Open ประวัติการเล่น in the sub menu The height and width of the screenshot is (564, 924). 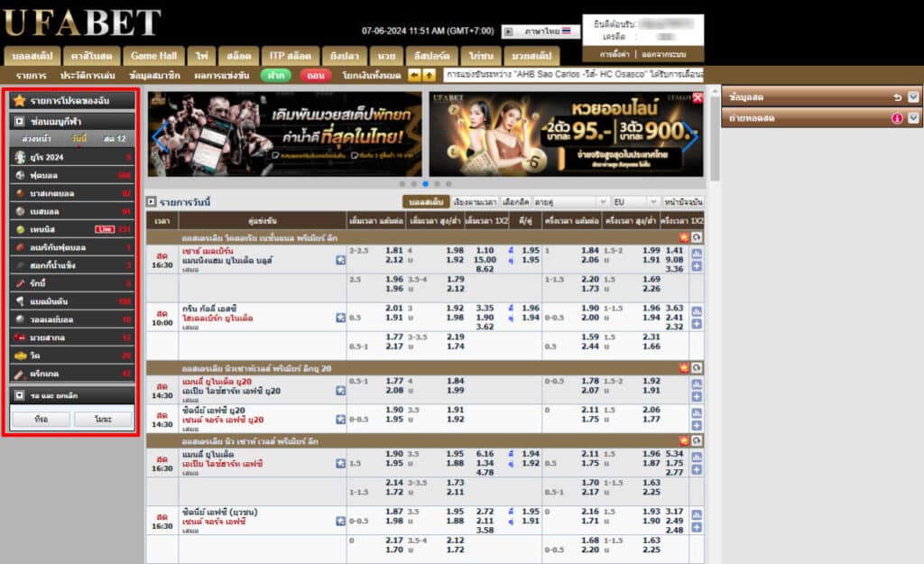[88, 76]
